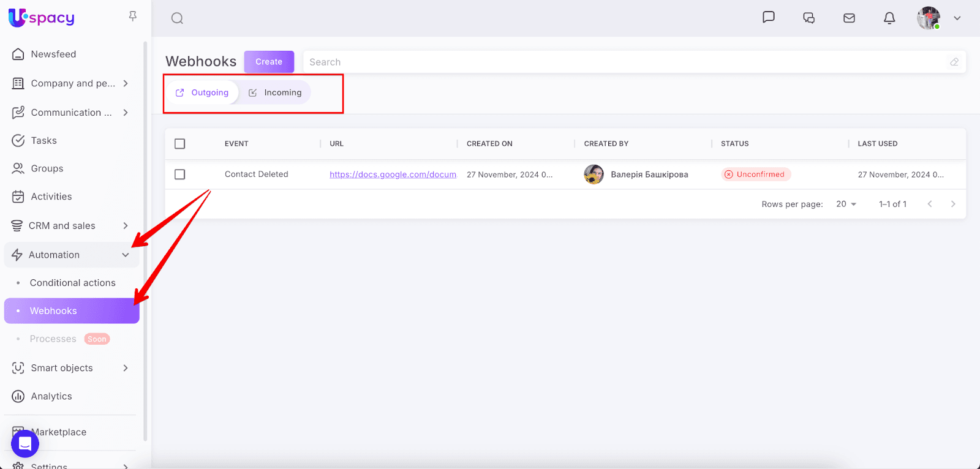
Task: Open the chat bubble icon in header
Action: click(x=768, y=17)
